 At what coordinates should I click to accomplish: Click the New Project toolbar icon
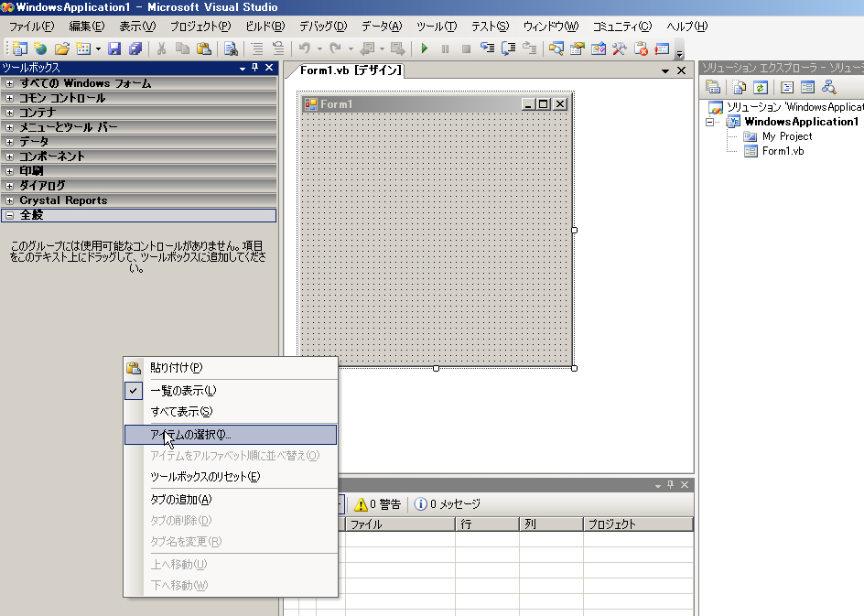(19, 49)
